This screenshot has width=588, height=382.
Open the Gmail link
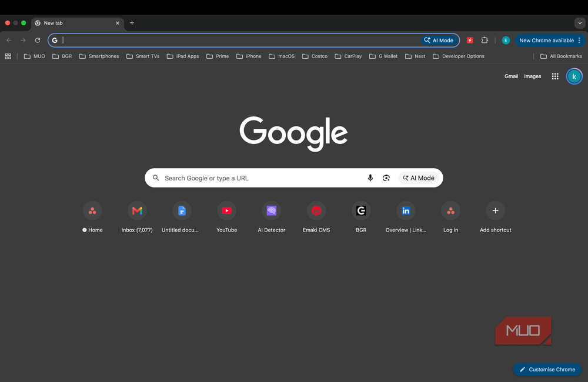511,76
